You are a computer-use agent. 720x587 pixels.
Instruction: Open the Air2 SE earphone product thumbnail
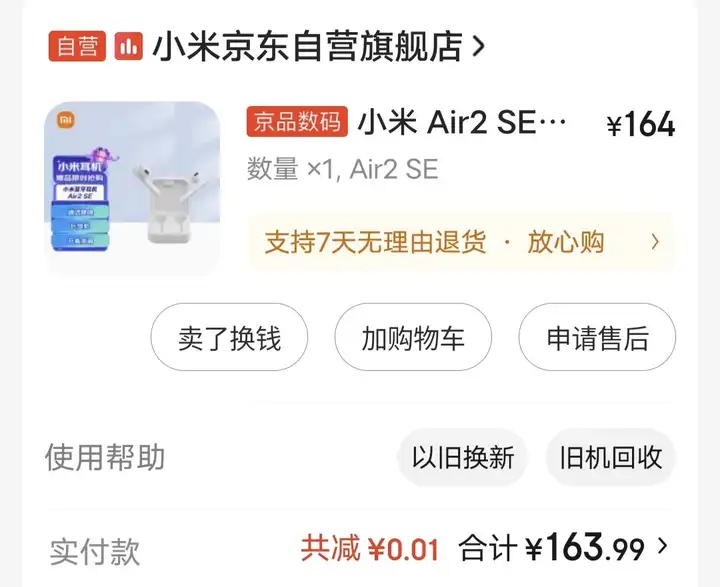132,188
